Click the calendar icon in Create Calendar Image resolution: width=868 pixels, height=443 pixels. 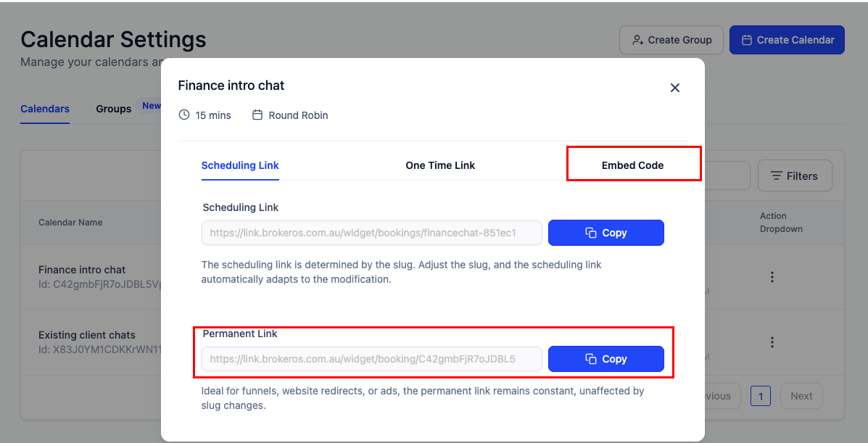tap(747, 40)
